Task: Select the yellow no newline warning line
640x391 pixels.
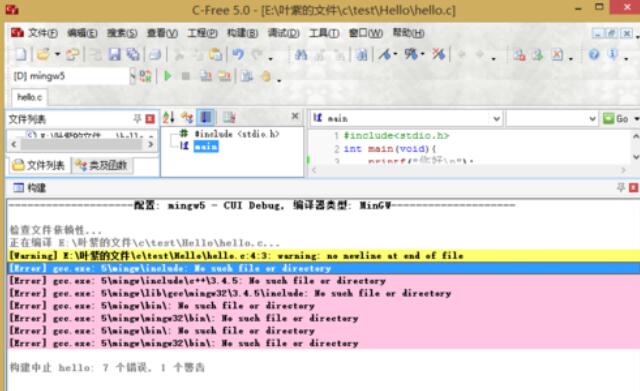Action: pos(324,256)
